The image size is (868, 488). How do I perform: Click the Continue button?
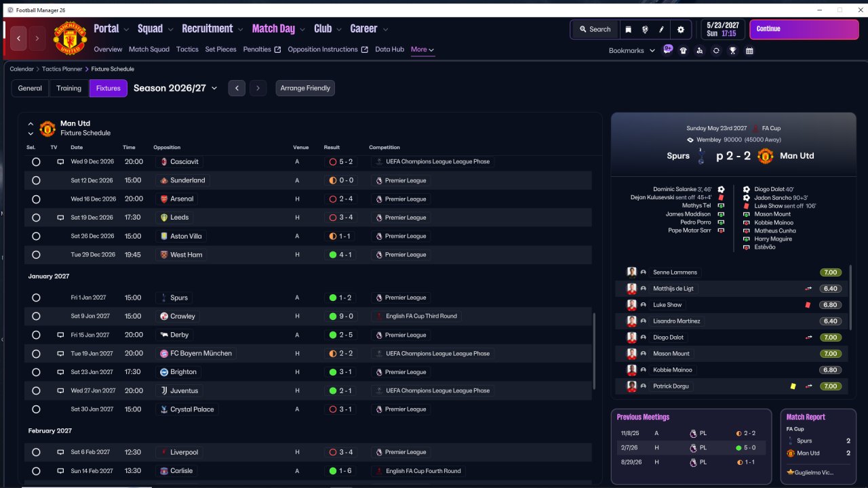coord(804,29)
